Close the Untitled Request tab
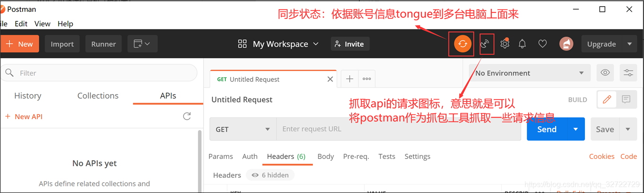The height and width of the screenshot is (193, 644). point(330,79)
